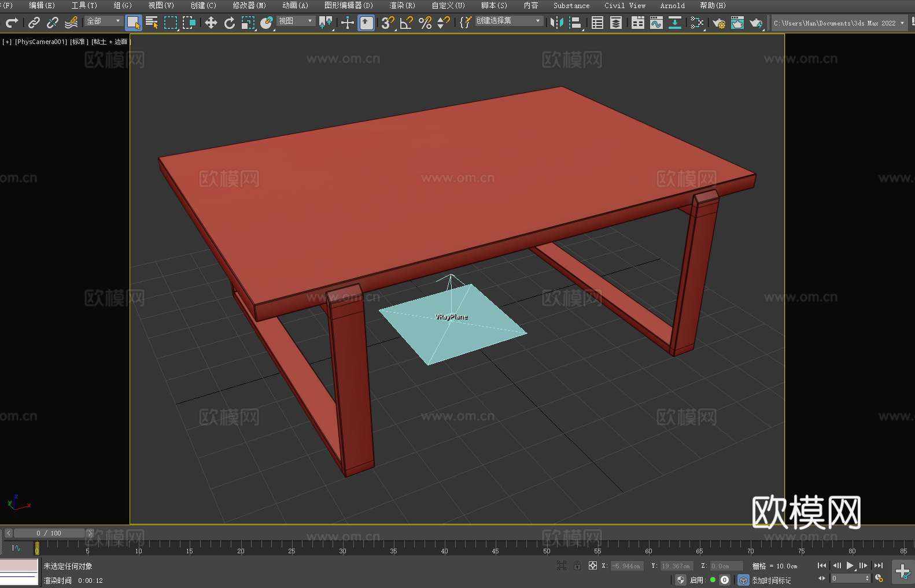Toggle Window/Crossing selection mode
The width and height of the screenshot is (915, 588).
click(189, 23)
